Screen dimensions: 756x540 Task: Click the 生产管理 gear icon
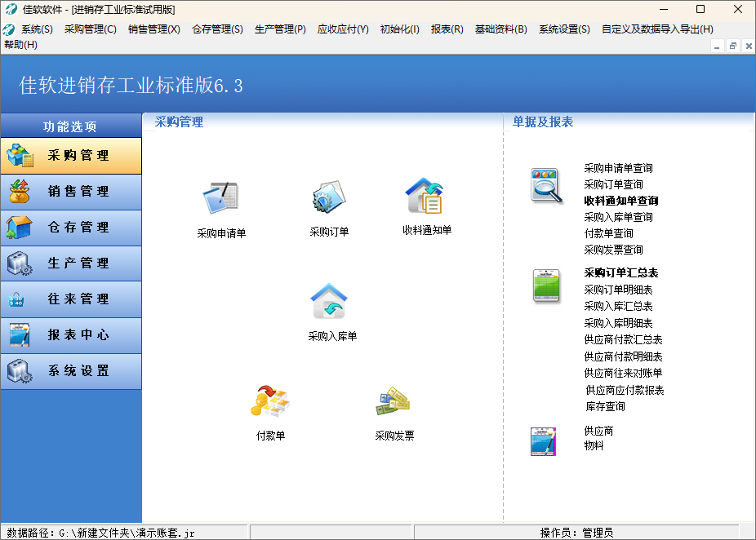click(x=20, y=263)
